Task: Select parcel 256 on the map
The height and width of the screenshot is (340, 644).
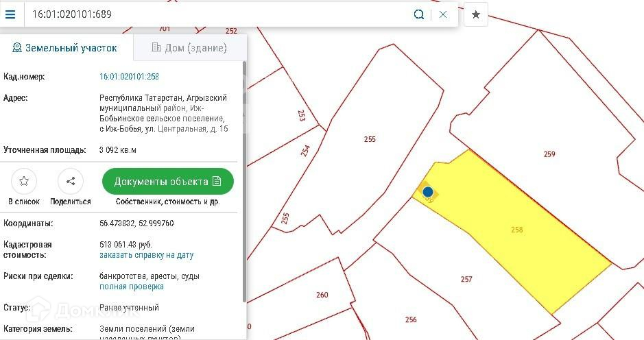Action: pos(411,319)
